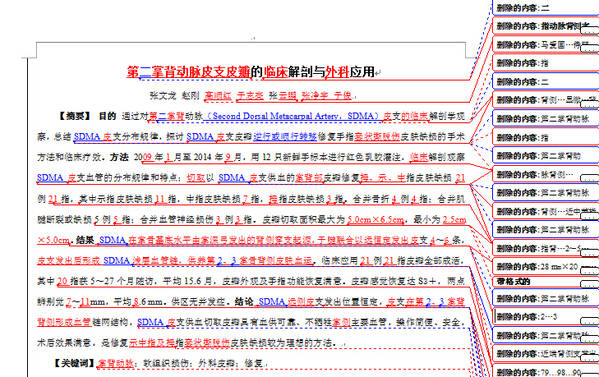Click ellipsis button on '79…98…90' balloon
This screenshot has width=599, height=377.
[x=590, y=374]
